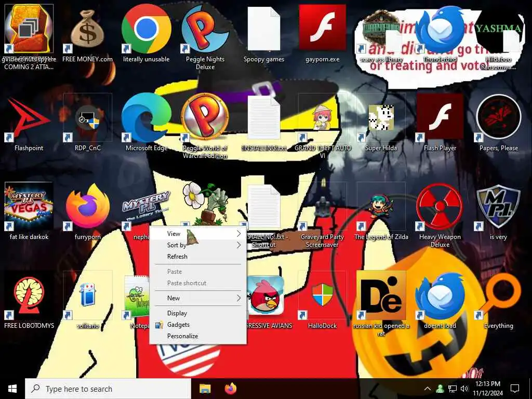Open Gadgets from the context menu
The height and width of the screenshot is (399, 532).
198,324
